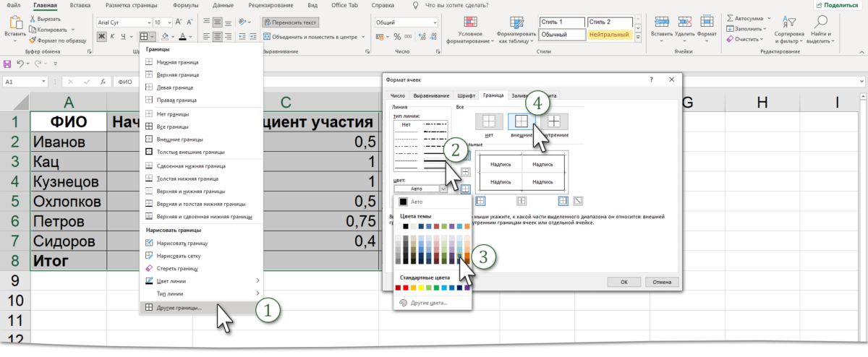Image resolution: width=868 pixels, height=357 pixels.
Task: Toggle italic (К) formatting
Action: (x=114, y=36)
